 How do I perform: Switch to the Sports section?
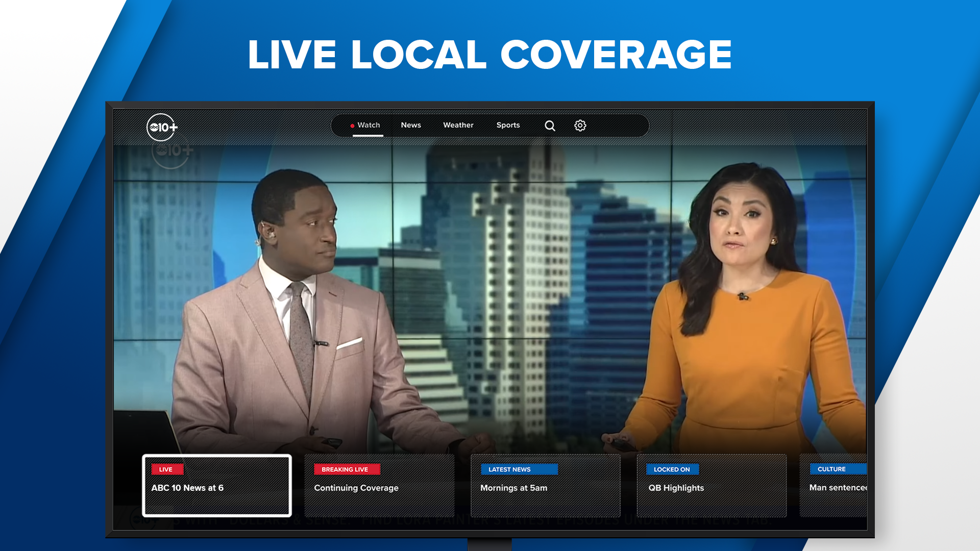(x=508, y=125)
